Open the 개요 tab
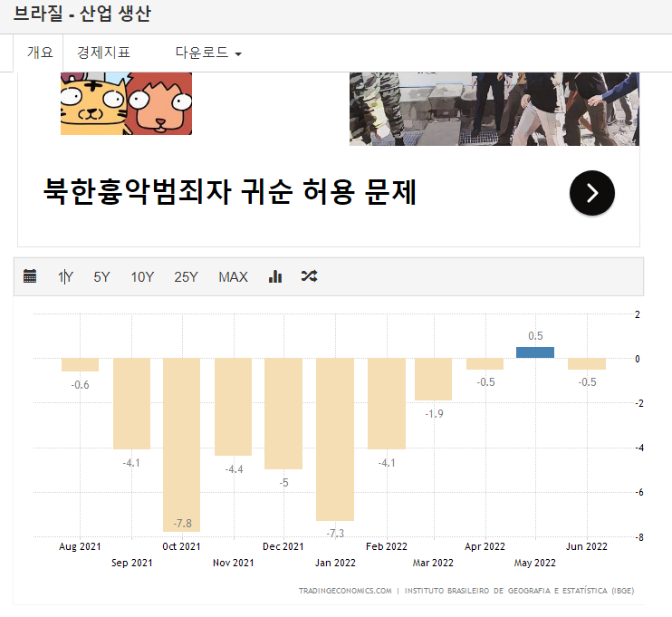 pyautogui.click(x=40, y=53)
